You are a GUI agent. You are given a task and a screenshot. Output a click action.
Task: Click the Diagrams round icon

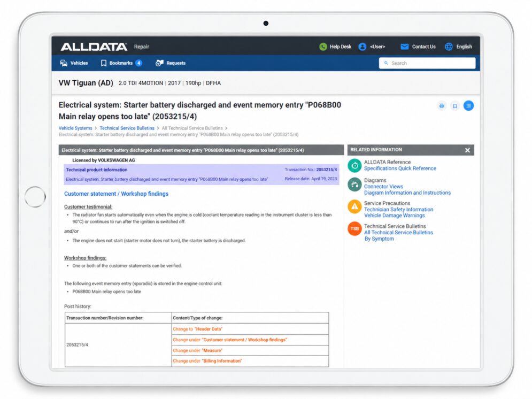354,185
